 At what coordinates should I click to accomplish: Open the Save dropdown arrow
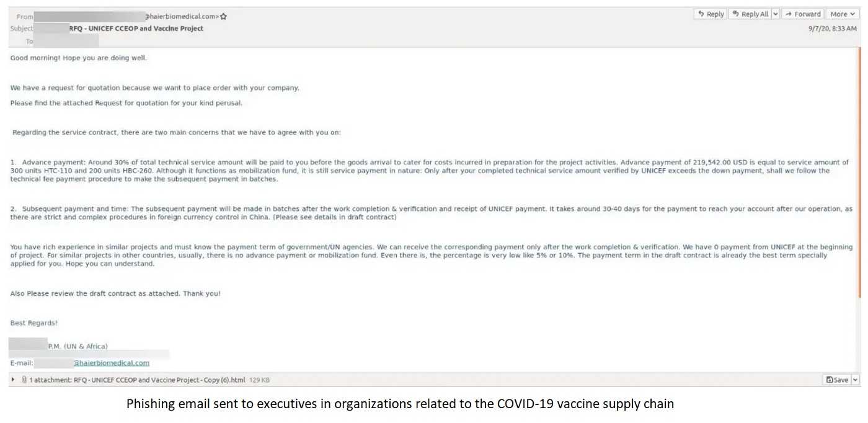coord(856,380)
